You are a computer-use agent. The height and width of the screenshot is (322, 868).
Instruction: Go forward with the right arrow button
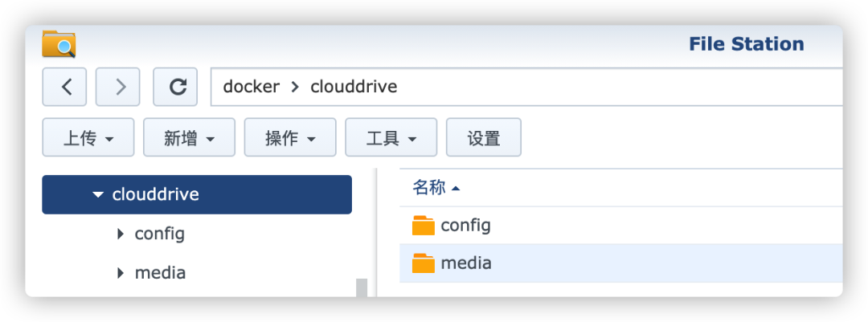118,87
